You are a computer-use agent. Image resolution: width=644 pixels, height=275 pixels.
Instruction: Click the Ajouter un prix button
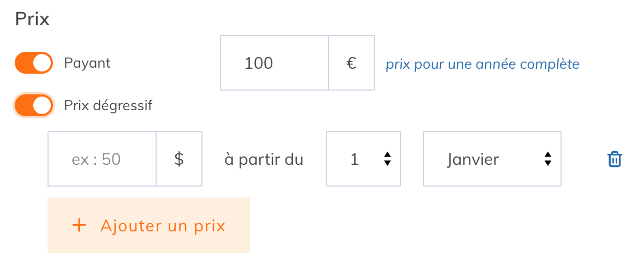pos(148,225)
